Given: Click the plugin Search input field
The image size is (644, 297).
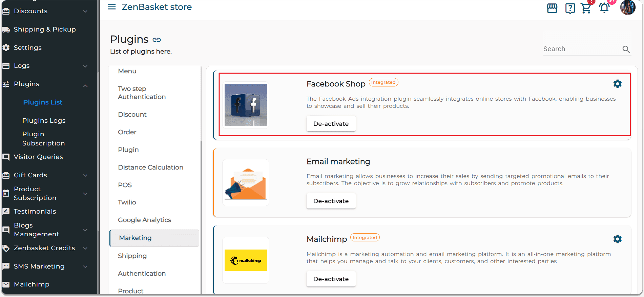Looking at the screenshot, I should click(x=581, y=49).
